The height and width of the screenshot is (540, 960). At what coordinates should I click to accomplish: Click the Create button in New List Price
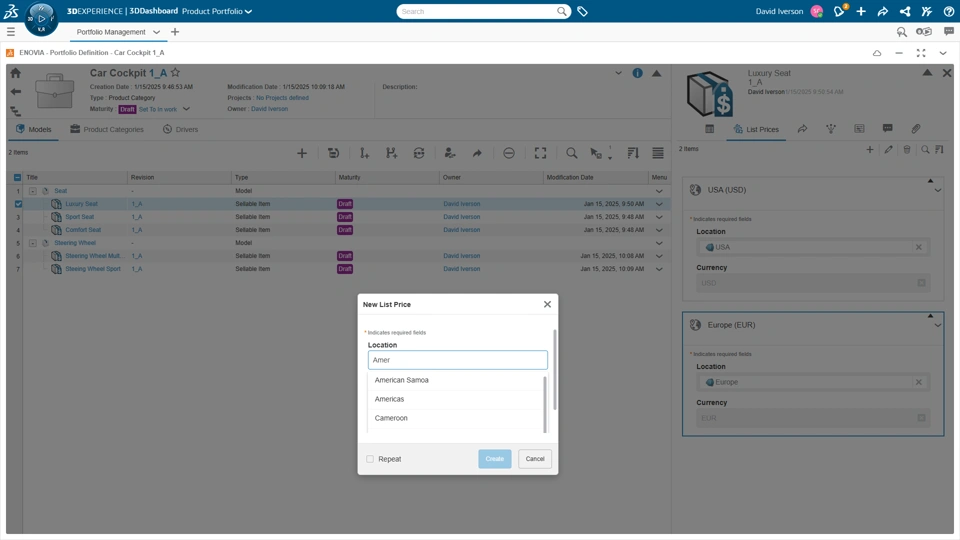(495, 459)
